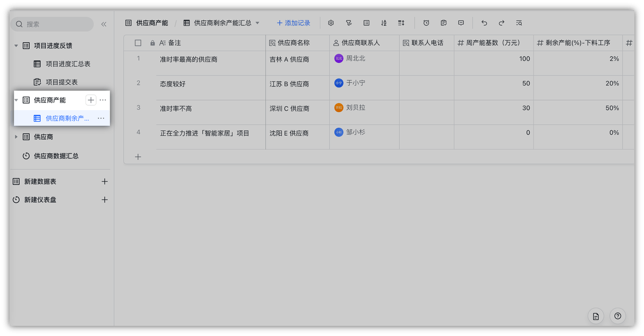Open the filter icon in the toolbar
644x336 pixels.
(349, 23)
